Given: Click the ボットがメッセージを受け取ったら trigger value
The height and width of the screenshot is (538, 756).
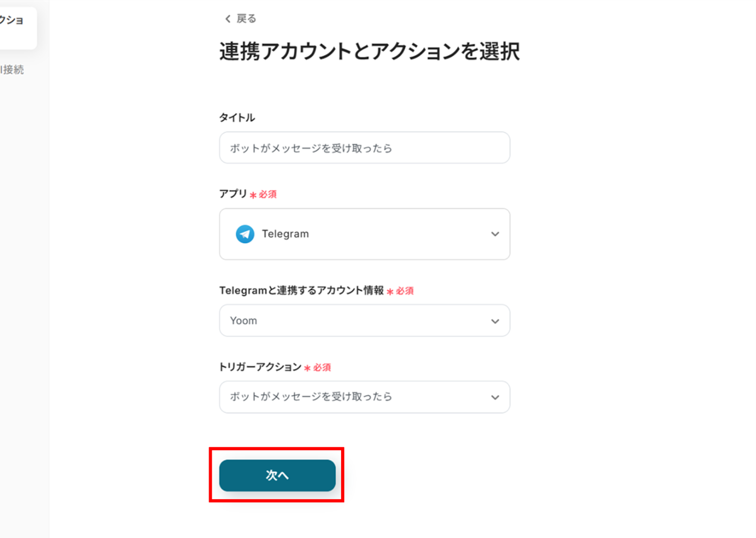Looking at the screenshot, I should pyautogui.click(x=311, y=397).
